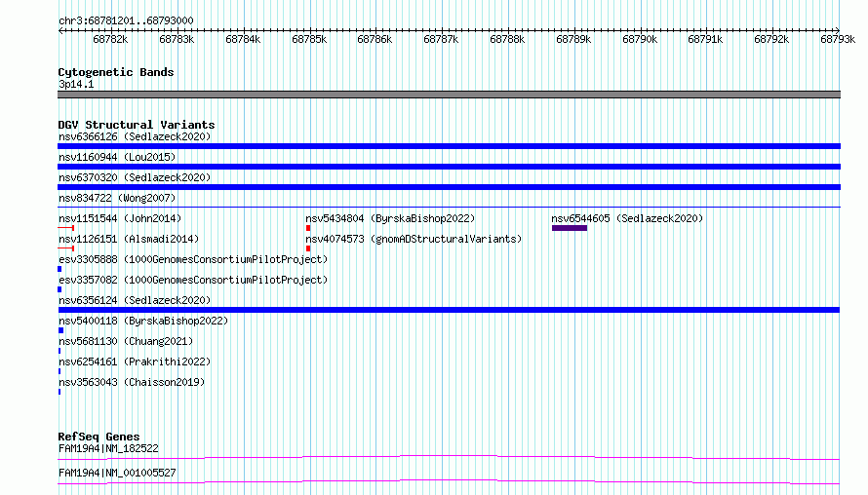Click the red bar under nsv1151544
Screen dimensions: 868x495
66,228
